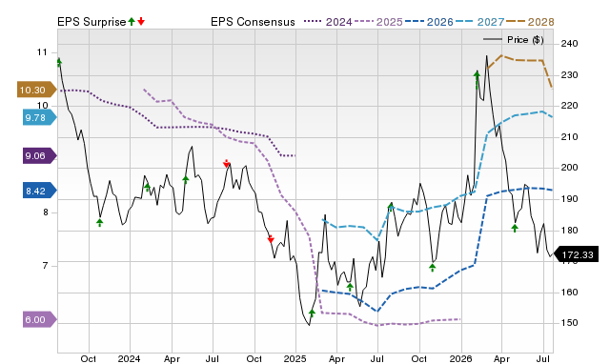Toggle the Price ($) line legend entry

pyautogui.click(x=514, y=40)
